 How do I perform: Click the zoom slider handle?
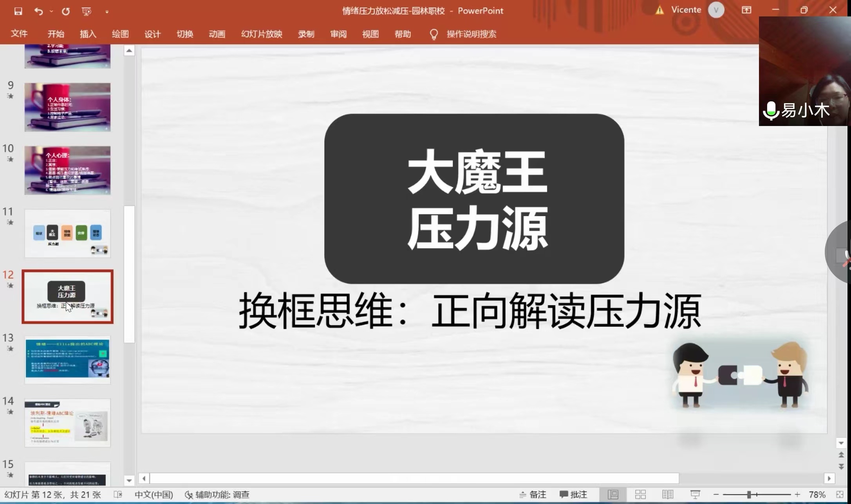749,495
